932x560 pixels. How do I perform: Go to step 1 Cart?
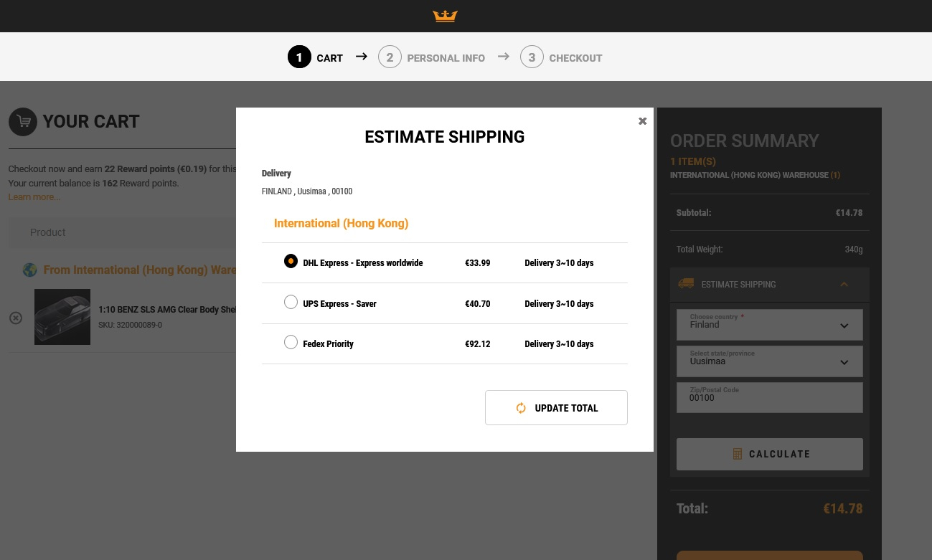(x=316, y=57)
